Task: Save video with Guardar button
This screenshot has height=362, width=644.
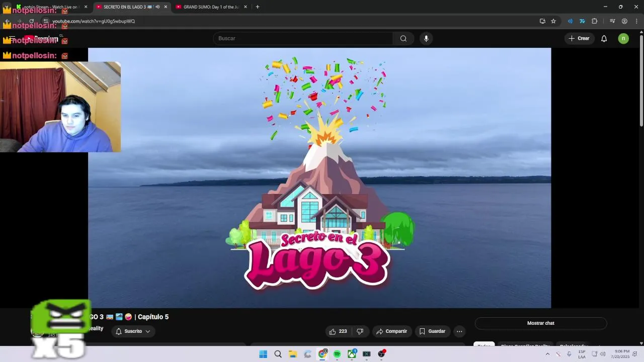Action: (x=433, y=331)
